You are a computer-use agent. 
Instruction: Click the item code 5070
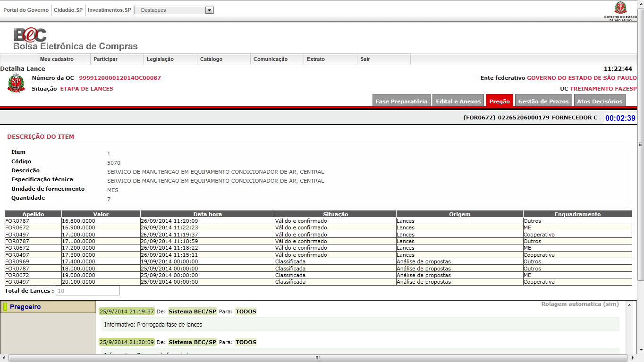tap(114, 163)
